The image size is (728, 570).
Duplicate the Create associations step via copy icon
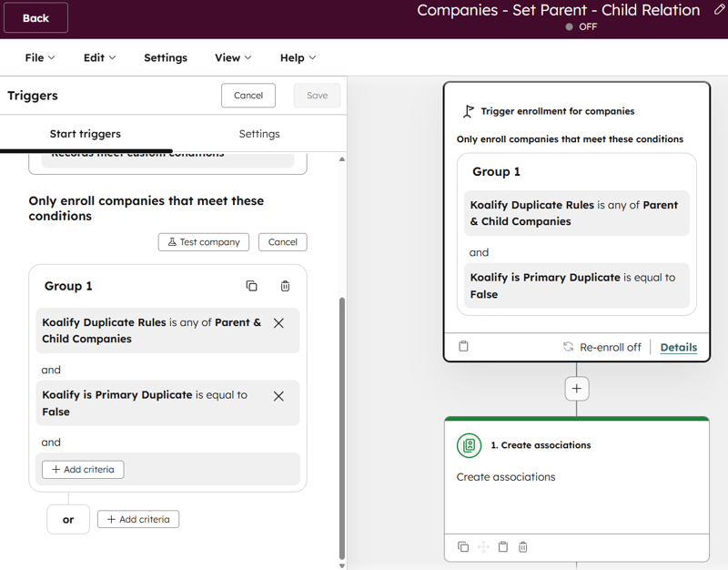pos(463,546)
